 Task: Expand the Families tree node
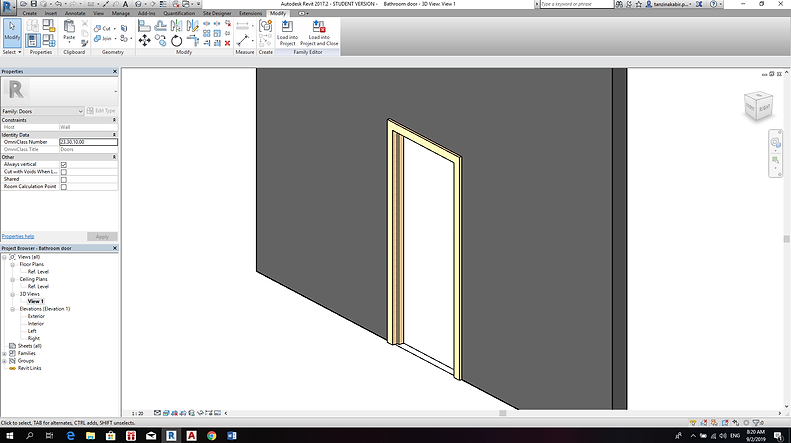[x=5, y=353]
